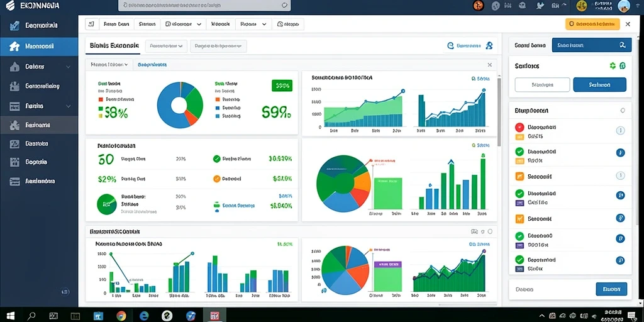Click the red legend swatch beside the first donut chart
Image resolution: width=644 pixels, height=322 pixels.
100,99
